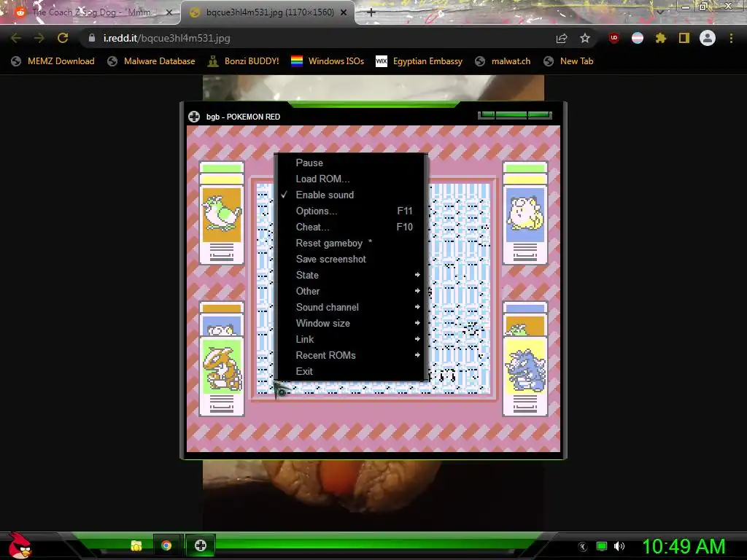Click the Kabutops Pokemon card

[x=222, y=376]
